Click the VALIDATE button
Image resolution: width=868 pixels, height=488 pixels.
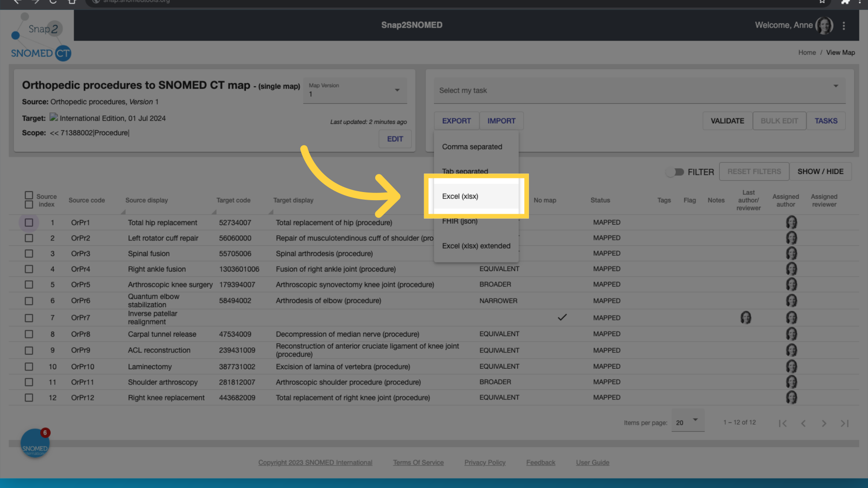pyautogui.click(x=727, y=121)
